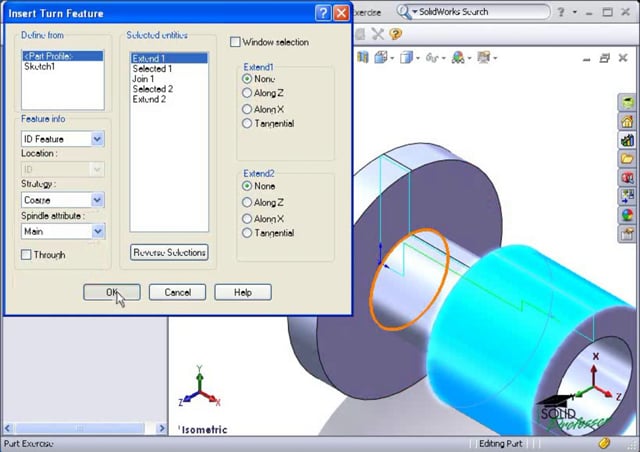640x452 pixels.
Task: Click the Section View icon
Action: click(362, 58)
